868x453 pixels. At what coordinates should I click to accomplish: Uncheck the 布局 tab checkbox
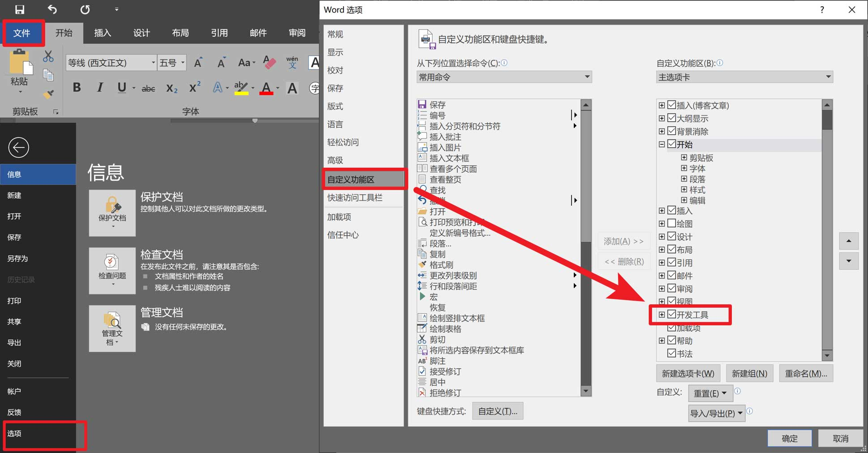pos(671,249)
